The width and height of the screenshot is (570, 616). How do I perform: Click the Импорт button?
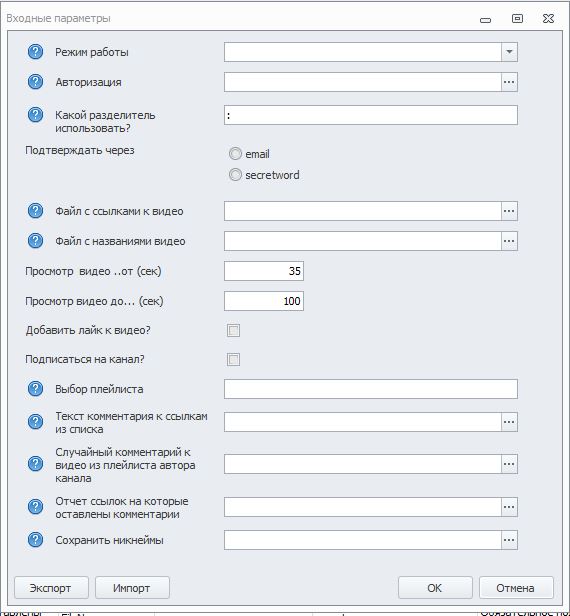(132, 588)
